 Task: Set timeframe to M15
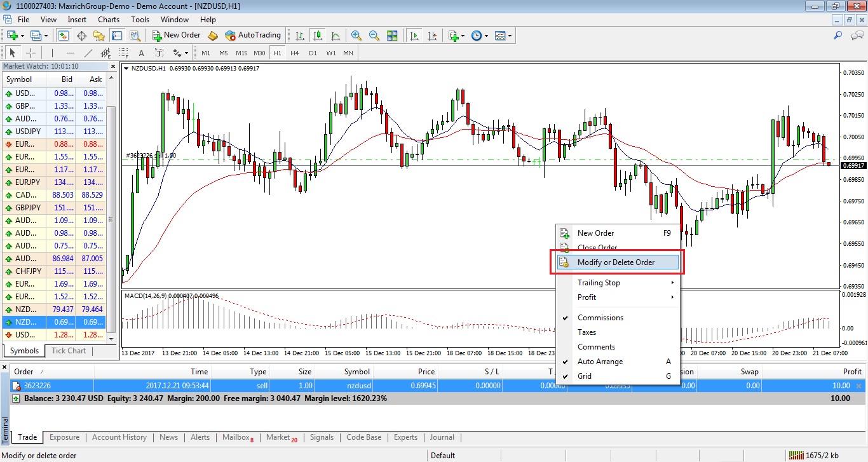point(241,53)
